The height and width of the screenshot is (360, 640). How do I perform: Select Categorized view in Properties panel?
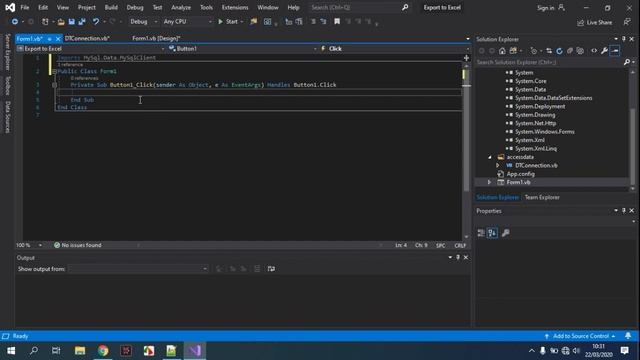[x=481, y=233]
